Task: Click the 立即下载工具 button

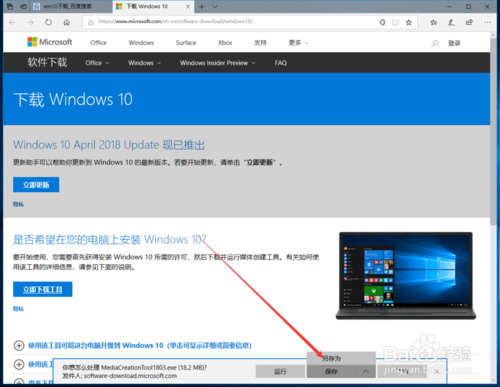Action: (x=43, y=289)
